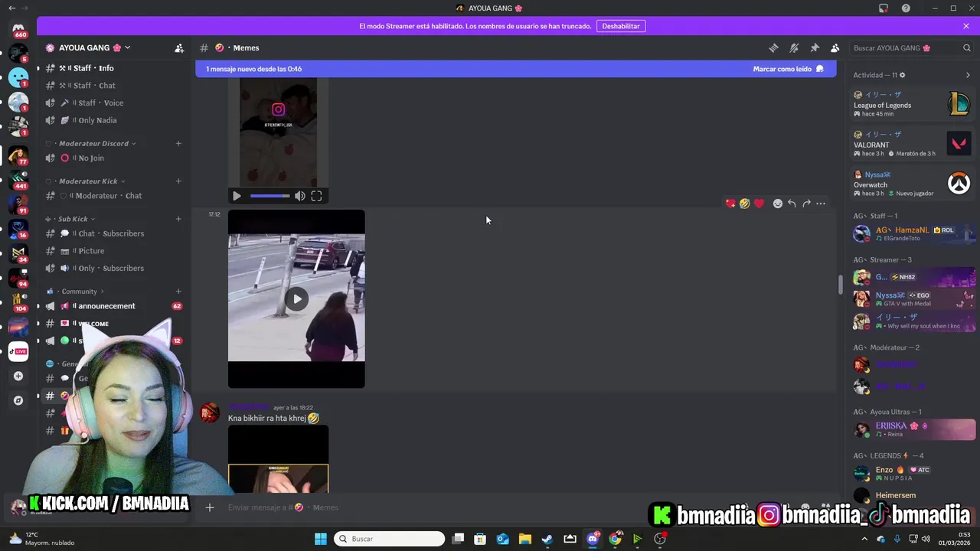This screenshot has width=980, height=551.
Task: Expand Actividad panel chevron
Action: click(968, 75)
